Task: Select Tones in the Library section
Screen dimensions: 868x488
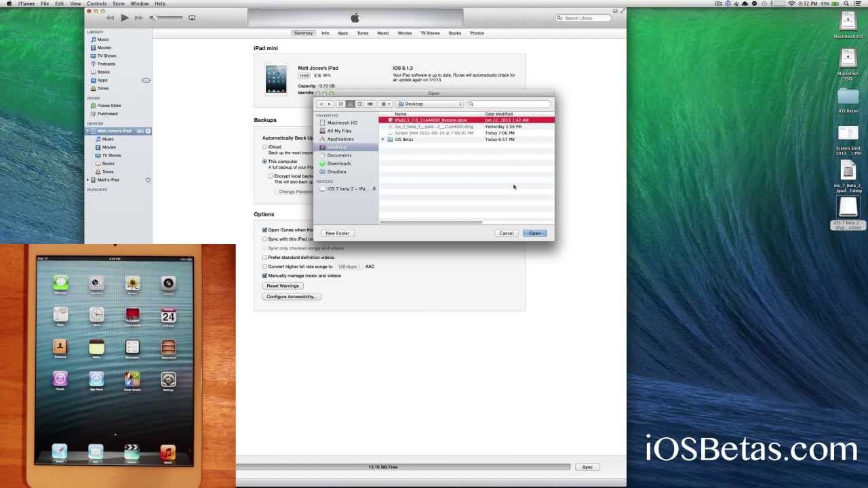Action: (103, 87)
